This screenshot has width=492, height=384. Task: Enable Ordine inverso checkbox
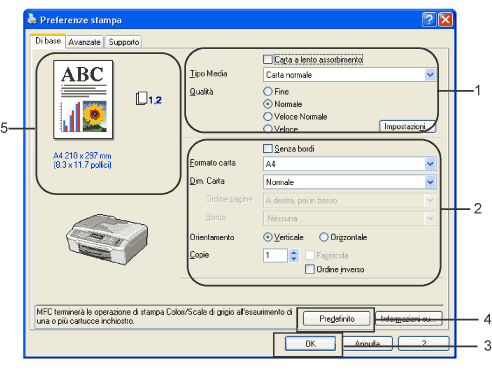(310, 269)
